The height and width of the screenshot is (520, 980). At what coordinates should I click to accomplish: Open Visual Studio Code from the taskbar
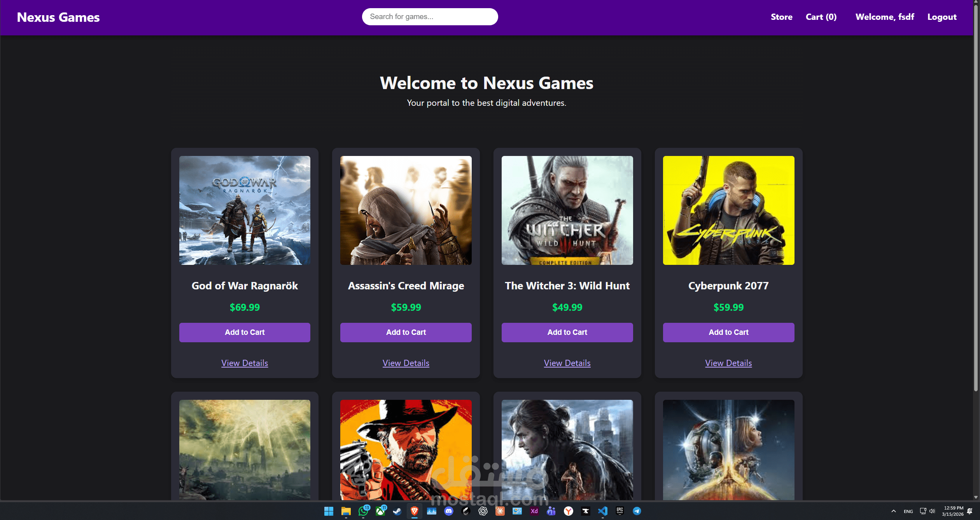pos(603,511)
